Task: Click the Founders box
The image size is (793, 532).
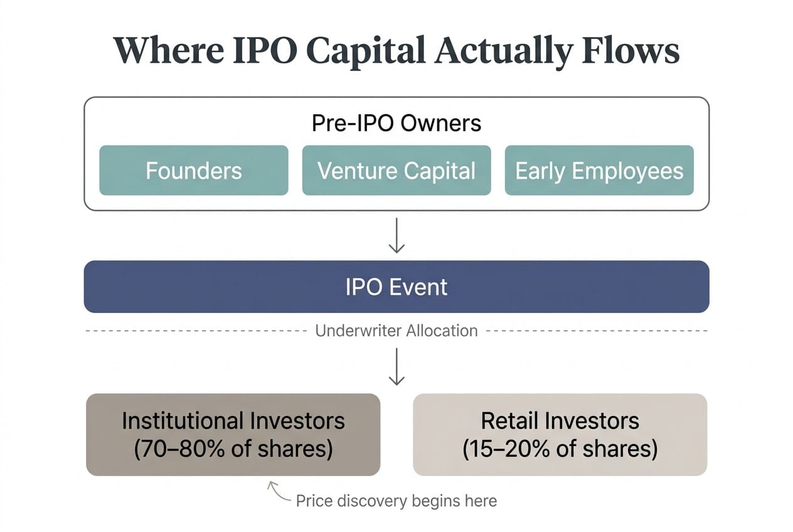Action: (x=193, y=171)
